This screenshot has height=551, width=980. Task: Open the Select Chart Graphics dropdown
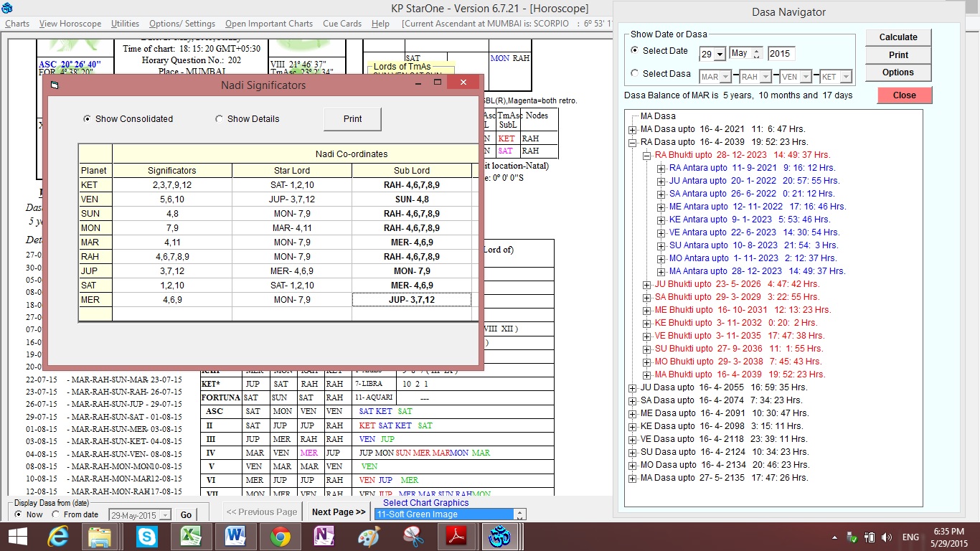pyautogui.click(x=520, y=514)
